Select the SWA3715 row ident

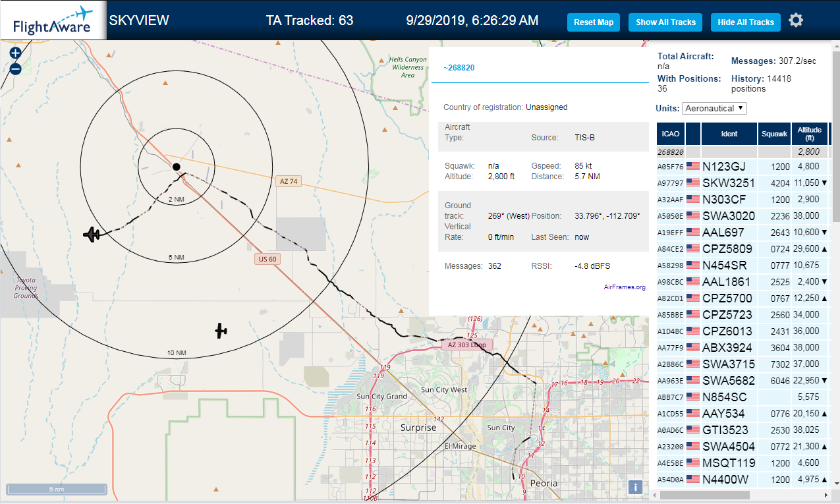pos(728,364)
